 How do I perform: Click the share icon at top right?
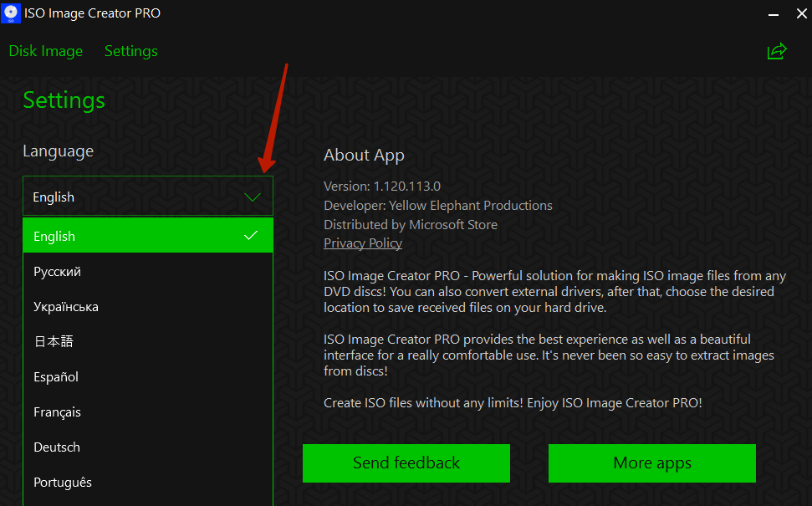777,51
